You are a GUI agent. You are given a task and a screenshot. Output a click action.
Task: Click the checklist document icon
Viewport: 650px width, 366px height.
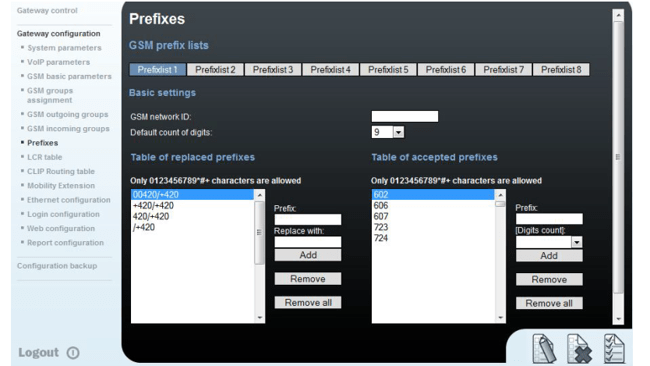614,349
